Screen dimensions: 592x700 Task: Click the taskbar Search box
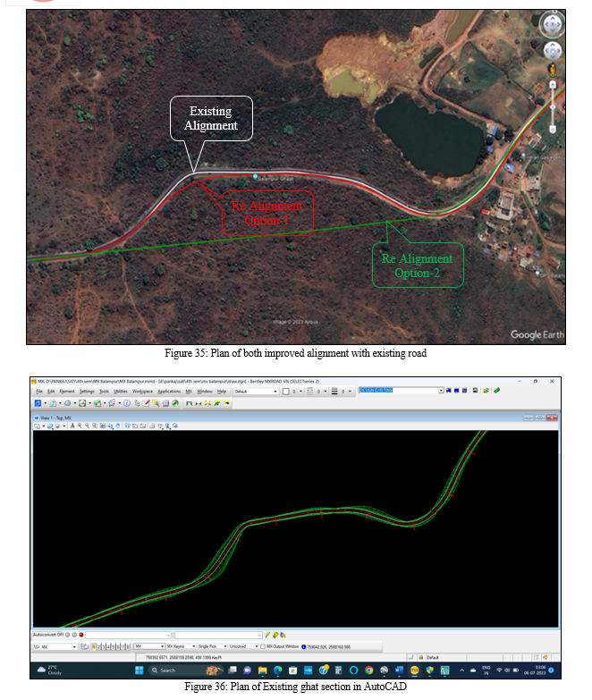186,670
